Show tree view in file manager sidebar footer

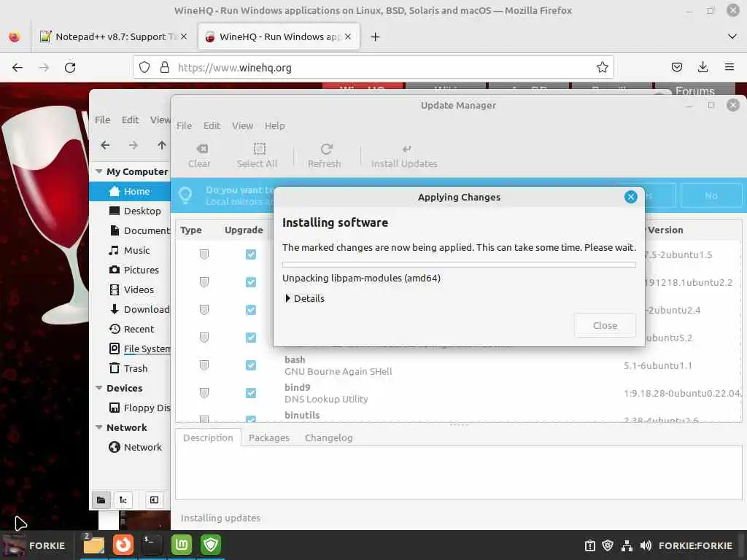click(x=123, y=500)
